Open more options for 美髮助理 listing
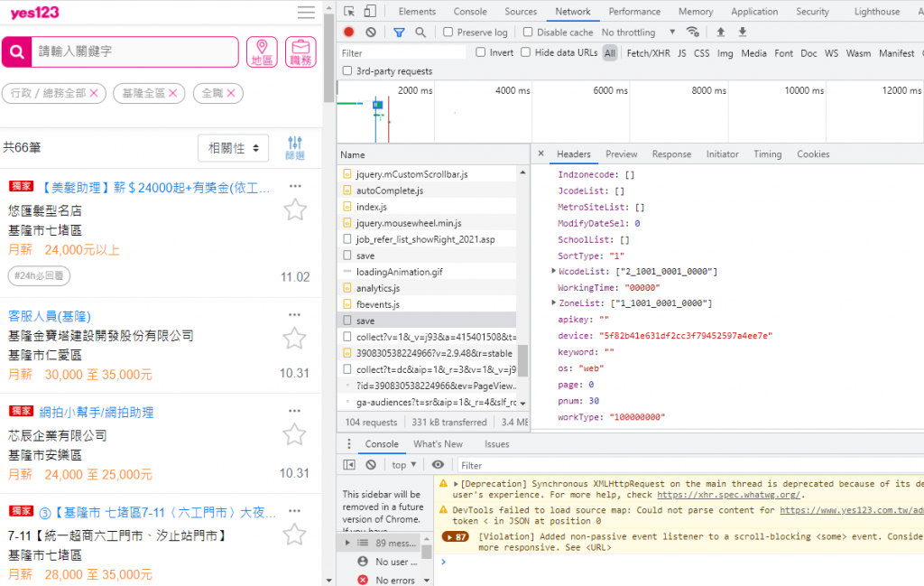 pos(295,186)
